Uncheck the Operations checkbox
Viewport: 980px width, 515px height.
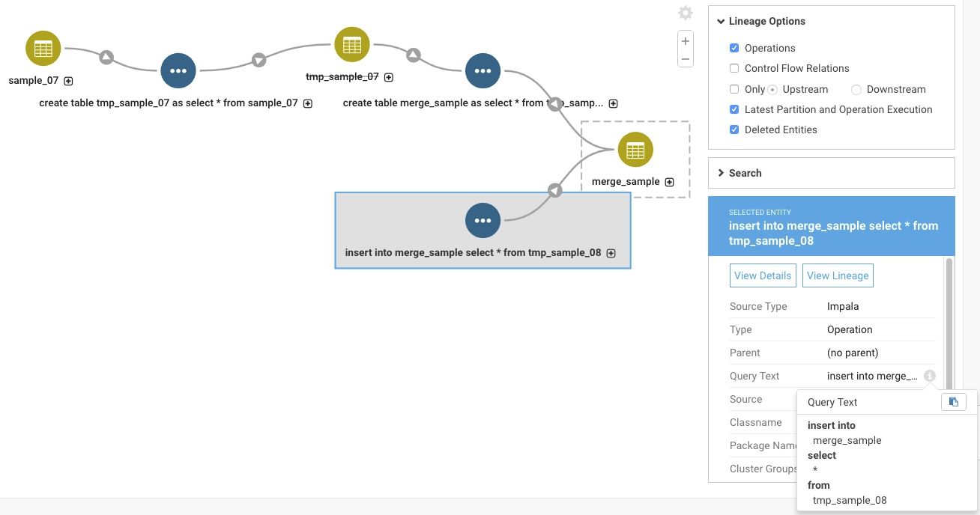[x=734, y=48]
